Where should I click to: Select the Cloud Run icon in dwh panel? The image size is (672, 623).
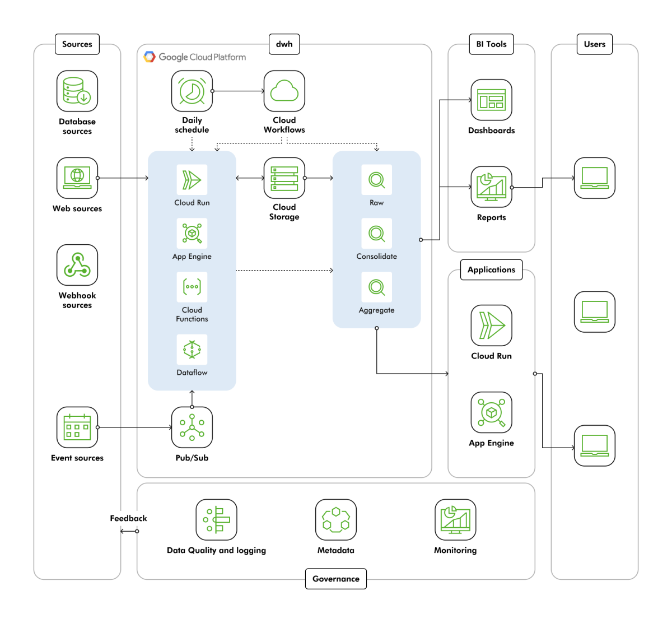(x=192, y=179)
